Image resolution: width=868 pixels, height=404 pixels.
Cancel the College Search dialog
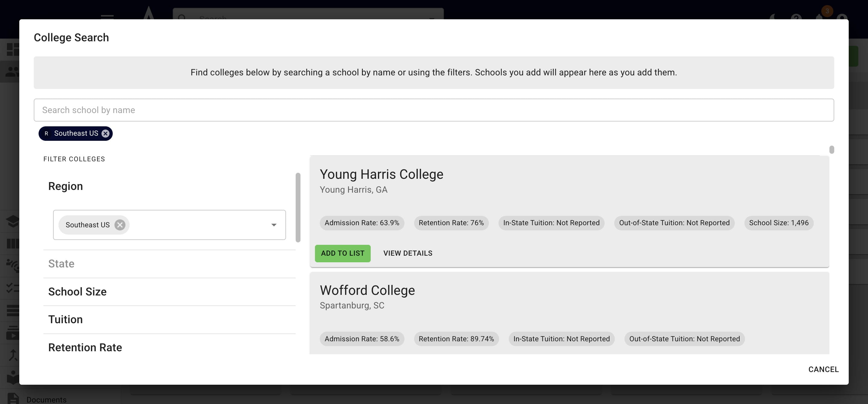[x=823, y=369]
